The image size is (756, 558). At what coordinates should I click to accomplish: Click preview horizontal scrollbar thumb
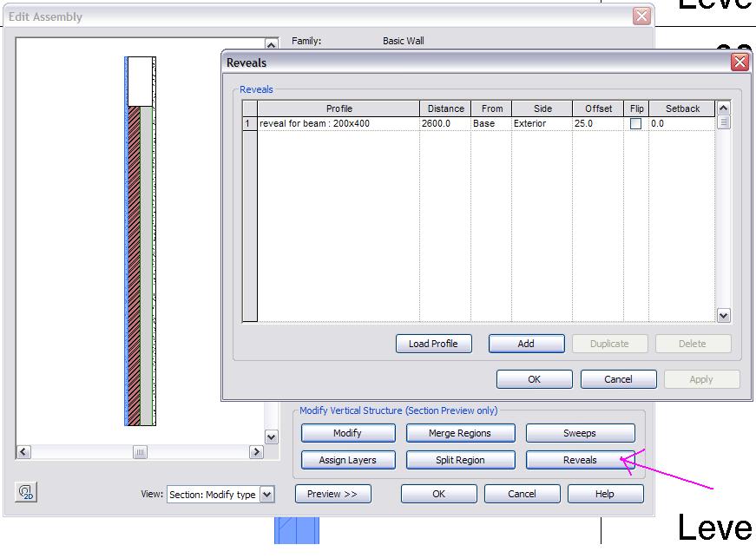[x=140, y=452]
